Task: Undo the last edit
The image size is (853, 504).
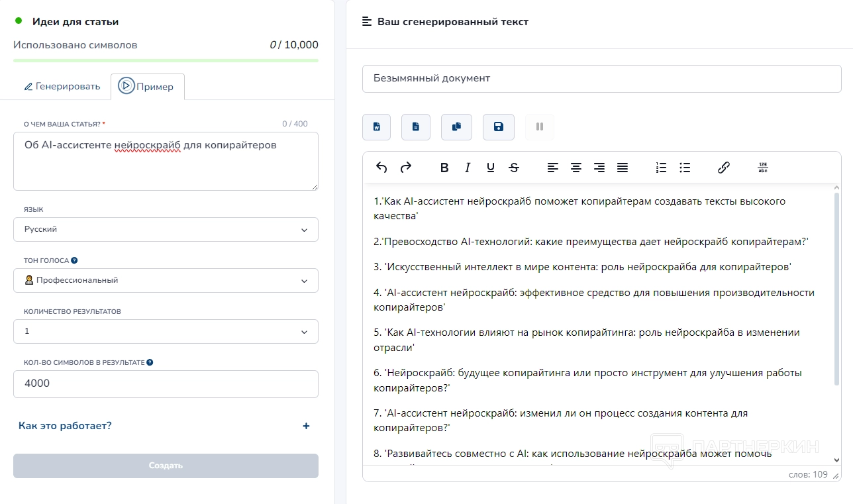Action: pos(381,168)
